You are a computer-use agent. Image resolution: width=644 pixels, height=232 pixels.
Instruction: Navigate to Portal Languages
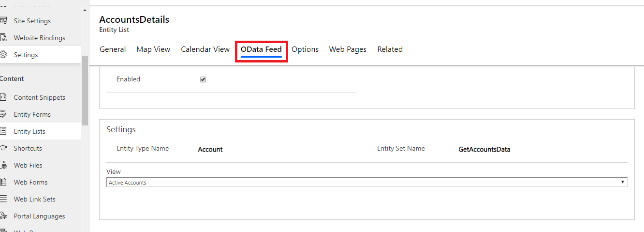click(x=39, y=216)
